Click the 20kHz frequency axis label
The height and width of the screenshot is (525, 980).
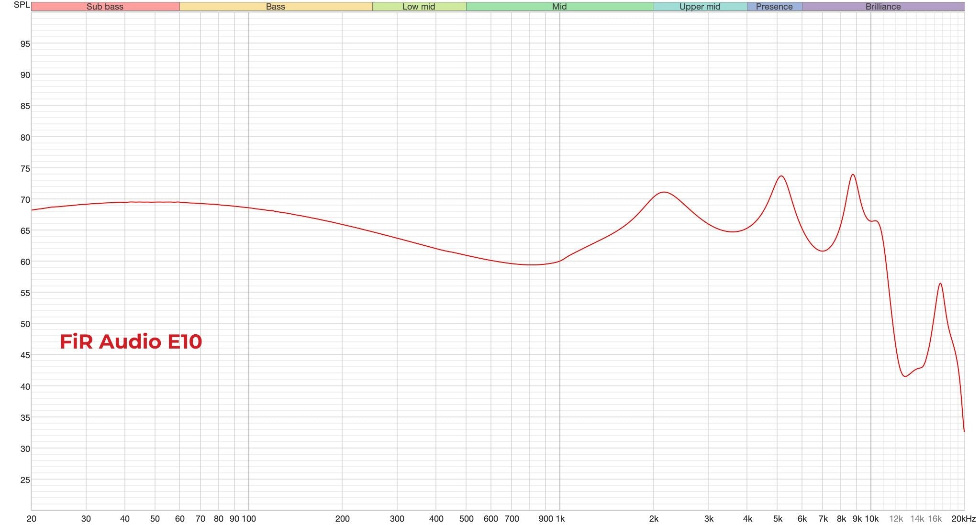pyautogui.click(x=963, y=519)
